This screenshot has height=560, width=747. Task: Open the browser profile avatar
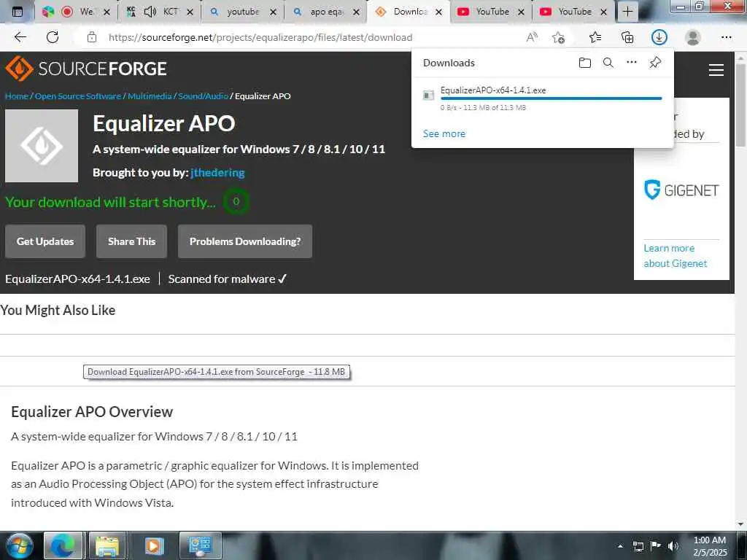point(693,37)
